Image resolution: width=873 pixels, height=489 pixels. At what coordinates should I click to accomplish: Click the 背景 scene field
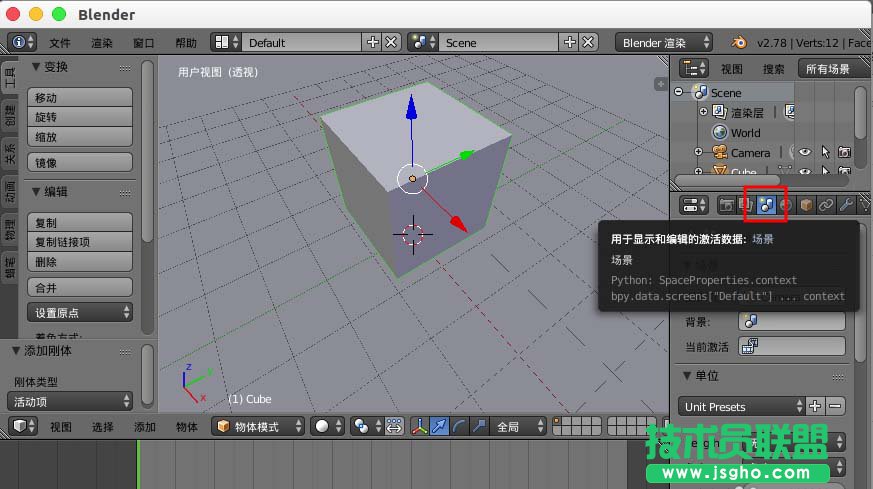pyautogui.click(x=792, y=321)
